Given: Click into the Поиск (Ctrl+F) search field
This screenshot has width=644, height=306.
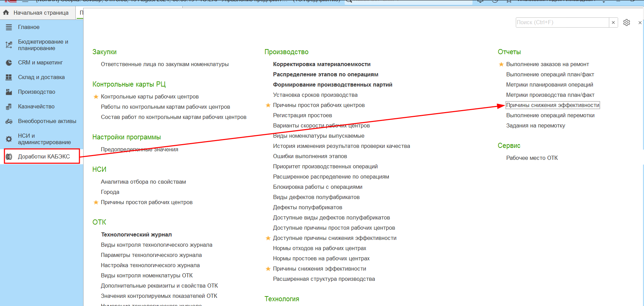Looking at the screenshot, I should [x=562, y=22].
